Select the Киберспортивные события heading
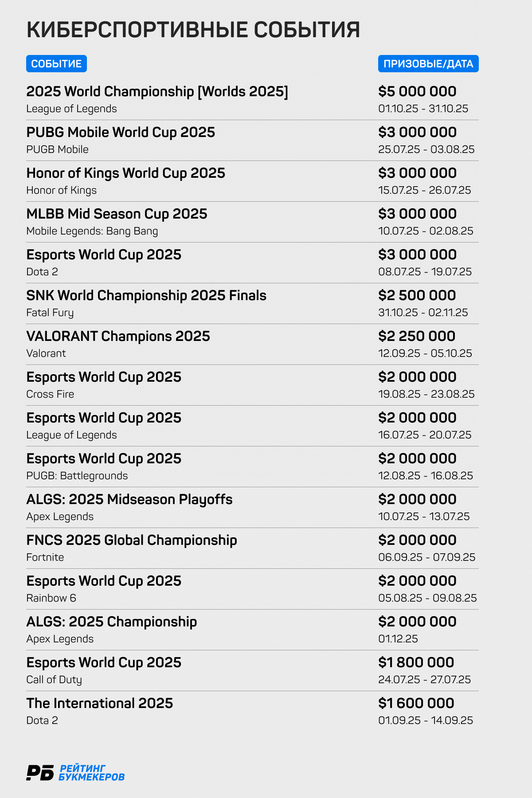 193,30
